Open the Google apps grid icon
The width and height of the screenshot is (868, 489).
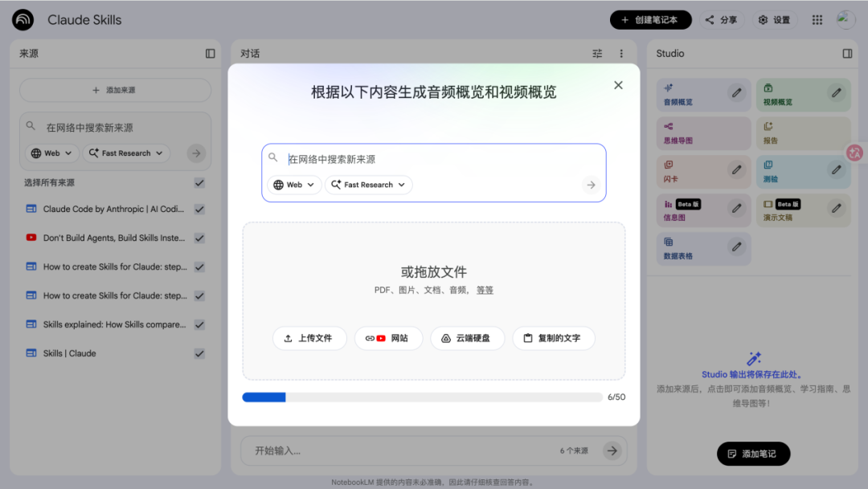pyautogui.click(x=817, y=20)
